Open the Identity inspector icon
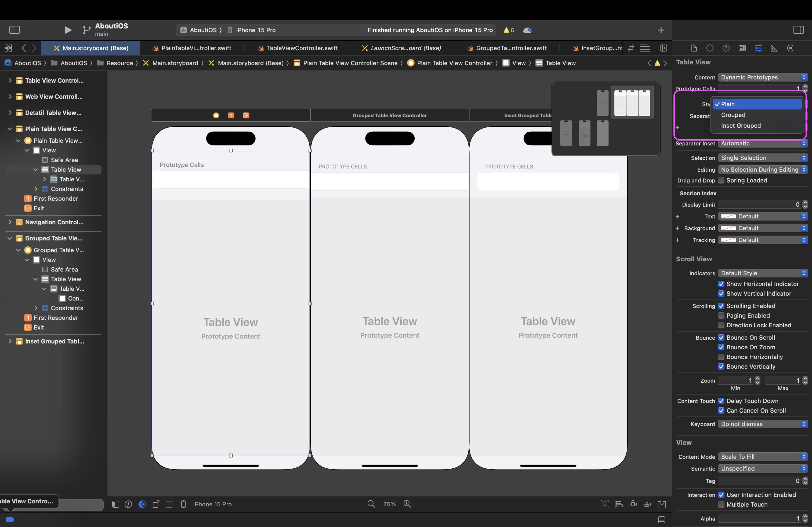The image size is (812, 527). coord(742,48)
